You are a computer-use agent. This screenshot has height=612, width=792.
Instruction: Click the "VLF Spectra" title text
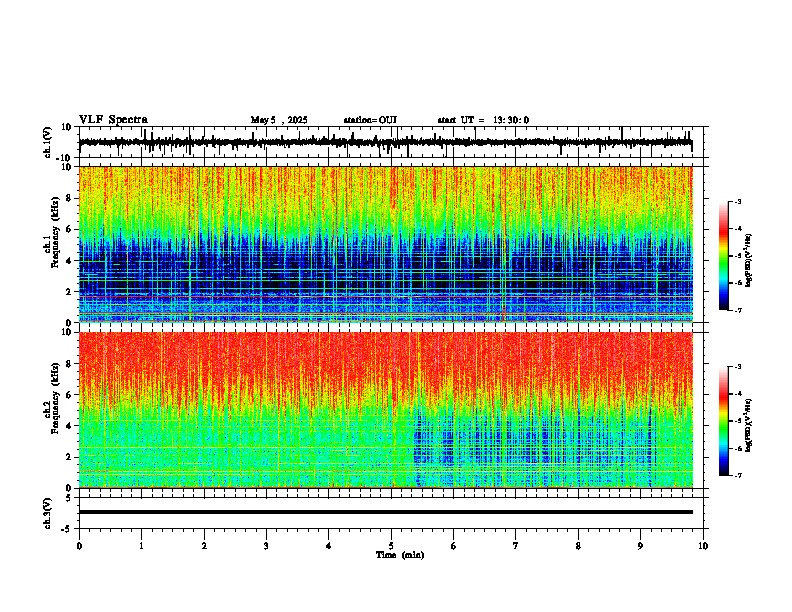[x=113, y=120]
